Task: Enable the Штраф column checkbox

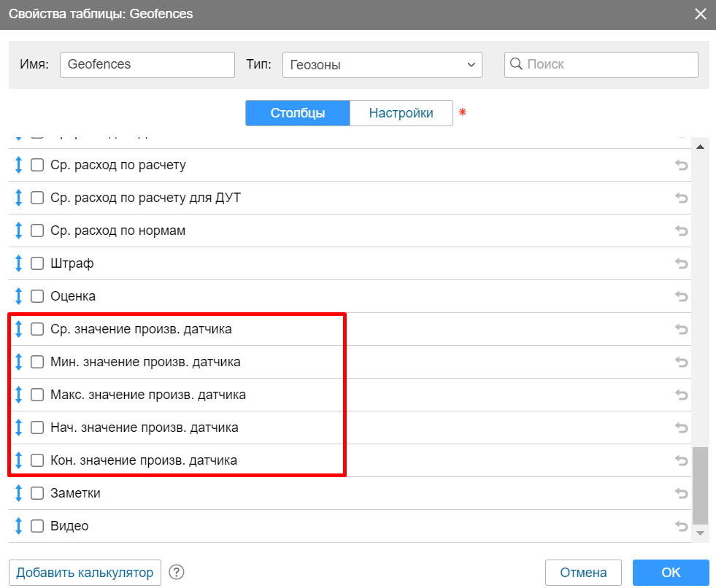Action: pos(37,264)
